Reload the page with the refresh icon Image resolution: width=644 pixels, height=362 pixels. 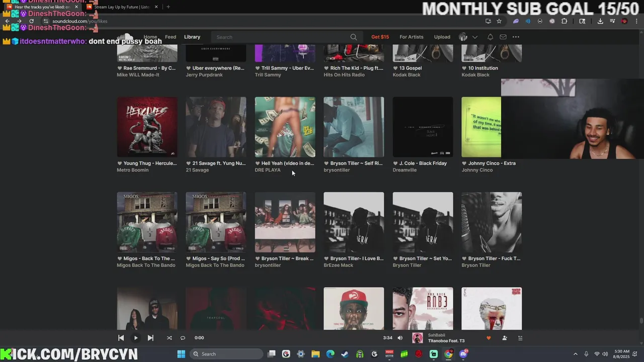pos(31,21)
